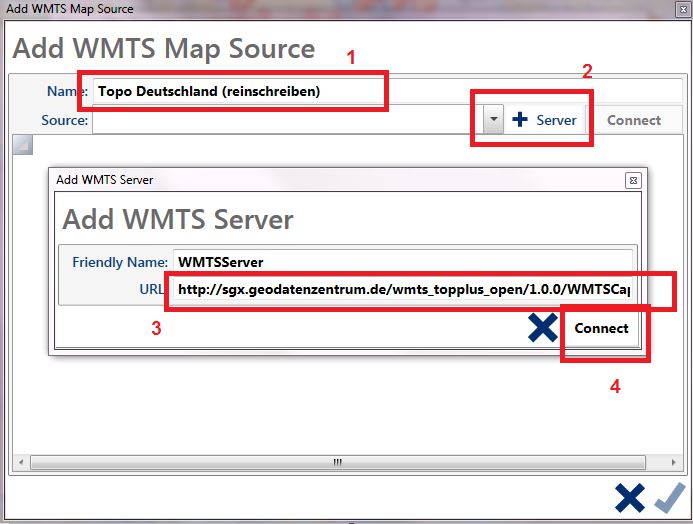Open the Source dropdown arrow

tap(493, 120)
